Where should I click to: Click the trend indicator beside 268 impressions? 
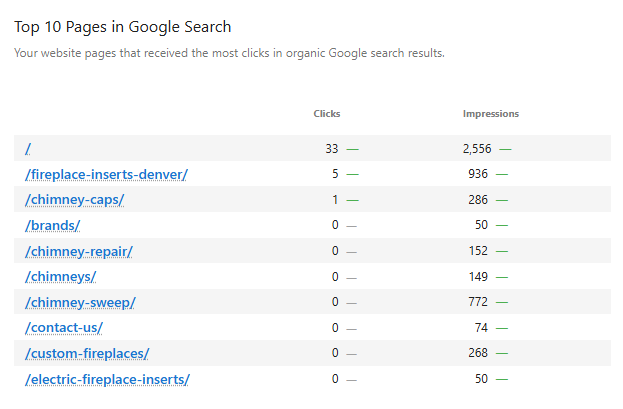502,353
